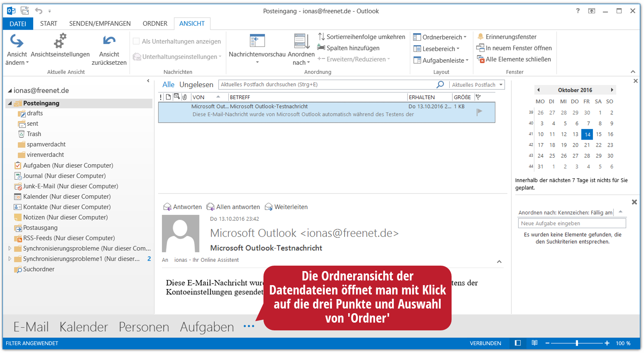The width and height of the screenshot is (644, 353).
Task: Open Outlook help question mark
Action: click(x=578, y=11)
